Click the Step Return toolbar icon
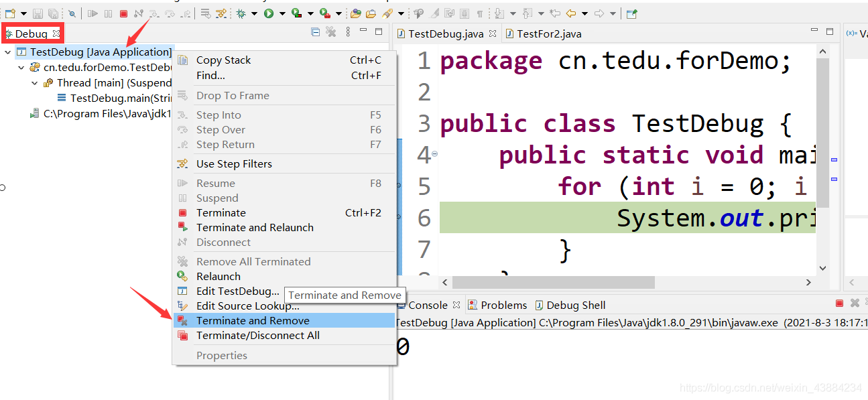Viewport: 868px width, 400px height. [185, 13]
